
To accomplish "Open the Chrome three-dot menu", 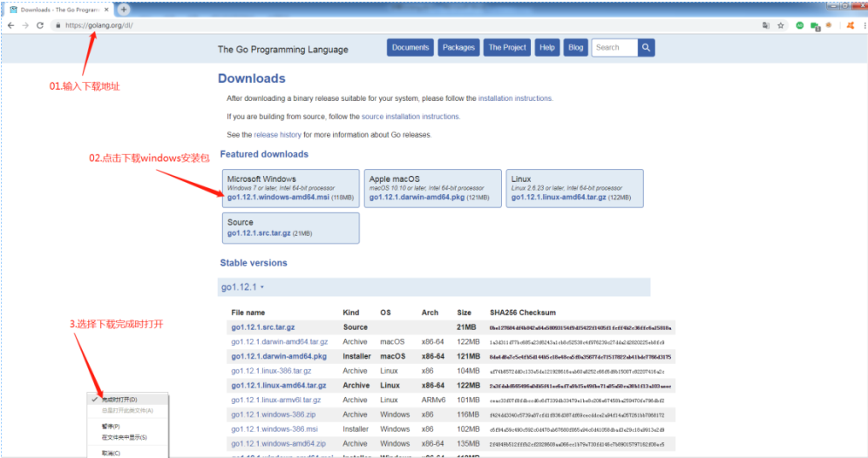I will tap(865, 25).
